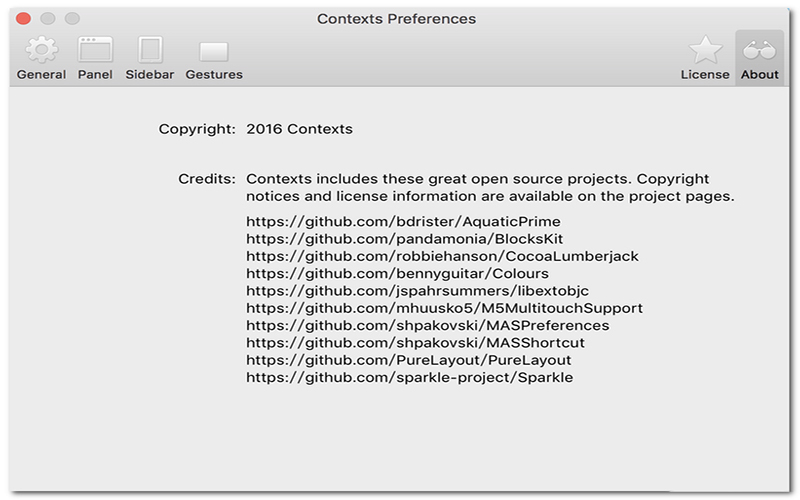Open the Sidebar preferences icon

[x=150, y=50]
